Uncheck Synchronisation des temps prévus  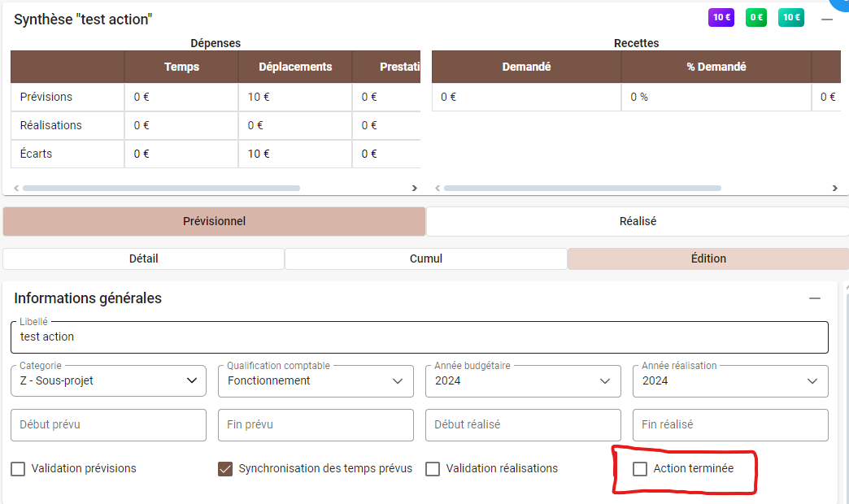(x=225, y=468)
